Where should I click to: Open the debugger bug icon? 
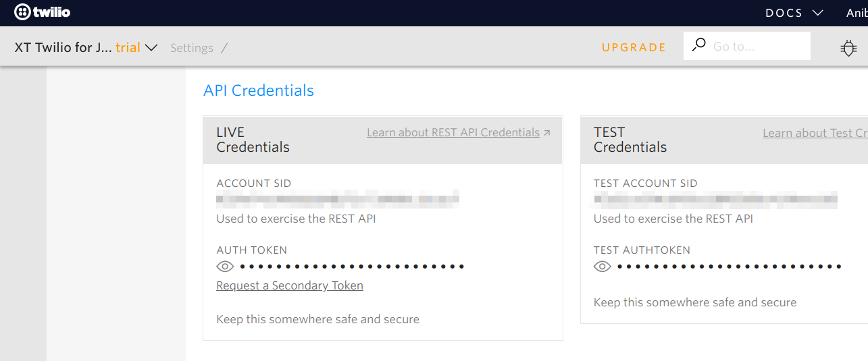pos(848,48)
